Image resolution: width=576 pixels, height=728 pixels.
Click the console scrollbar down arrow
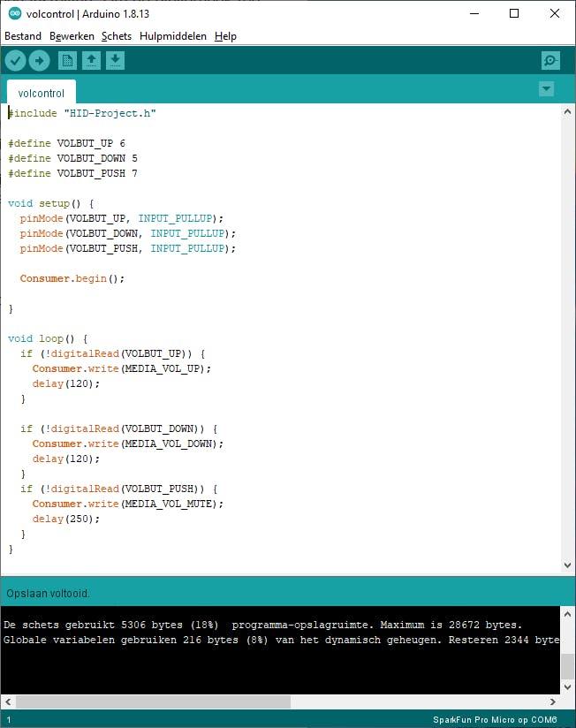point(567,686)
